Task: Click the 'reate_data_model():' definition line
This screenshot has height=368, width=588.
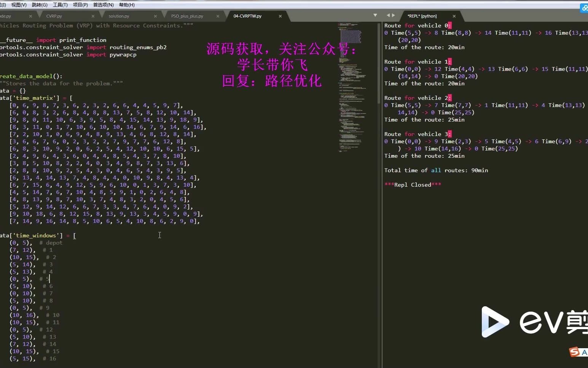Action: 31,76
